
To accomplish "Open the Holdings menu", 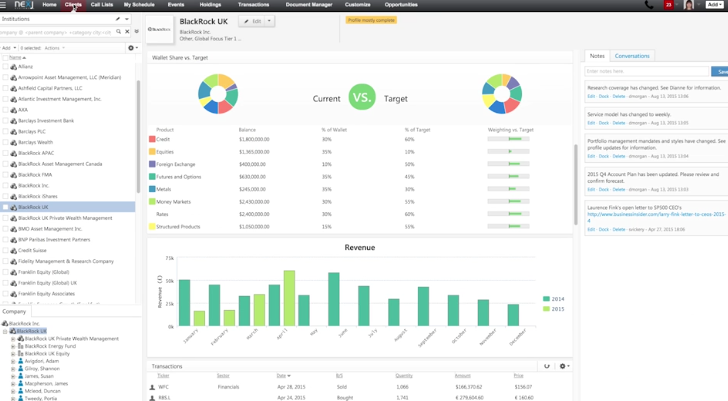I will click(210, 5).
